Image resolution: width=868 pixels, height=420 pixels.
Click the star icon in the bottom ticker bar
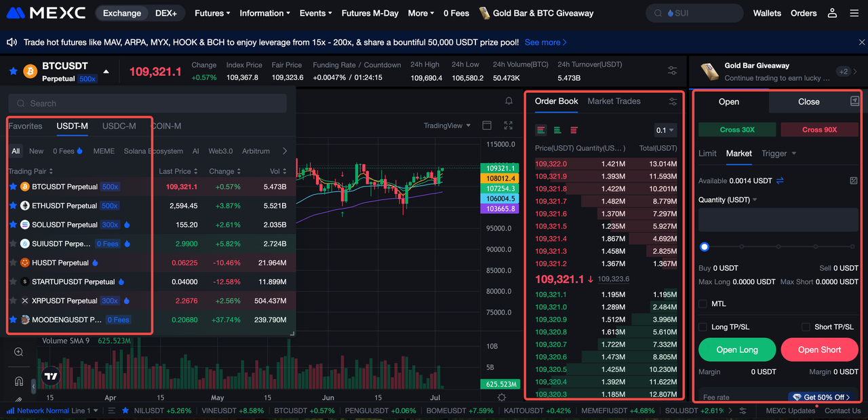125,411
